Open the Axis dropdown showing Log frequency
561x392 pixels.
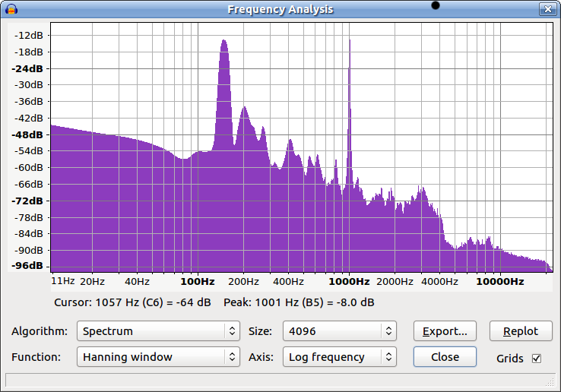(340, 356)
